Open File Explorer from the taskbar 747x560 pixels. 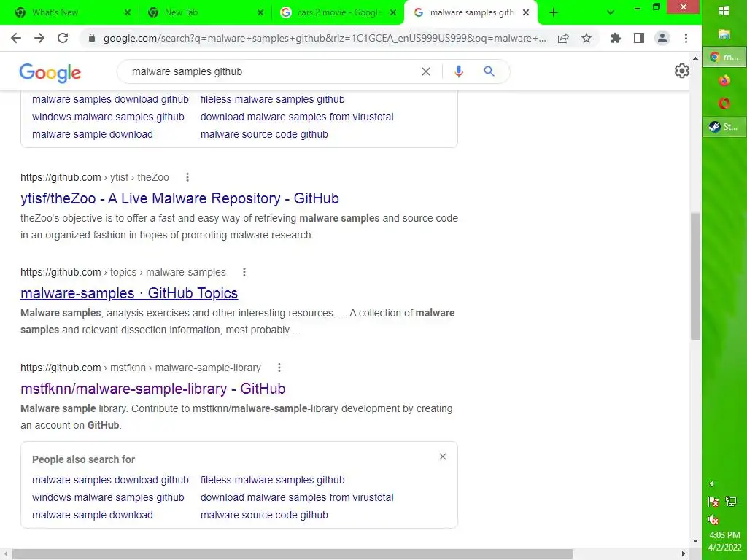pos(724,34)
